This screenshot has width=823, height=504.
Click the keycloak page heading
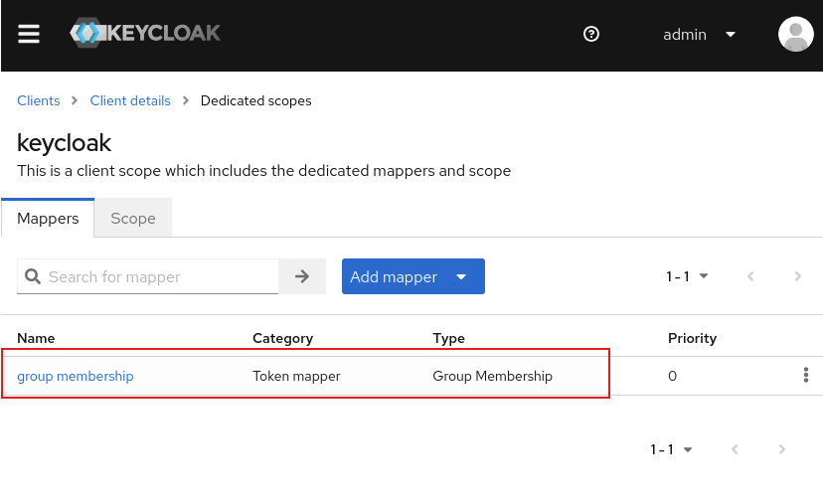click(x=64, y=143)
